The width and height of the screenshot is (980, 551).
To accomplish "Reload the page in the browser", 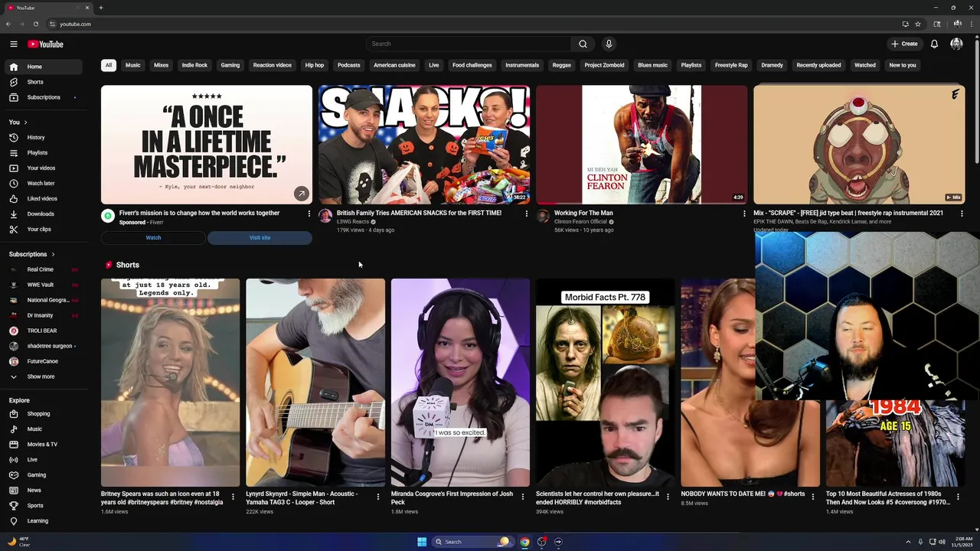I will [35, 24].
